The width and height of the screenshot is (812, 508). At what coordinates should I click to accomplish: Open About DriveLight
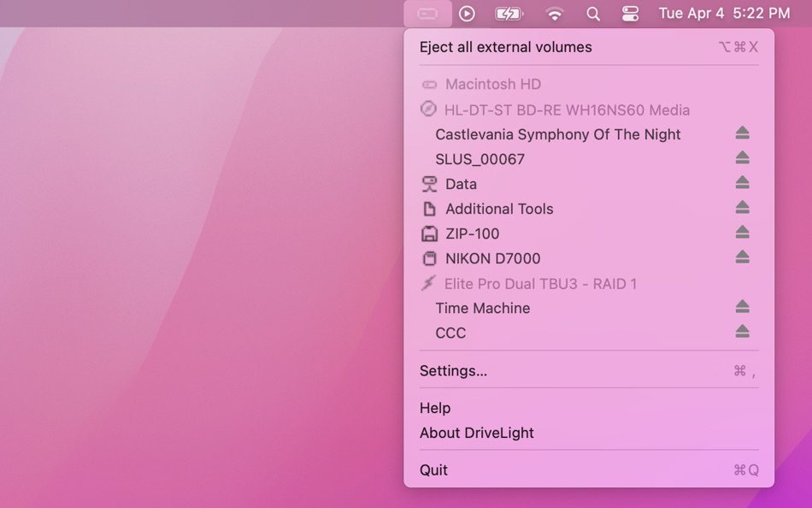pyautogui.click(x=589, y=433)
